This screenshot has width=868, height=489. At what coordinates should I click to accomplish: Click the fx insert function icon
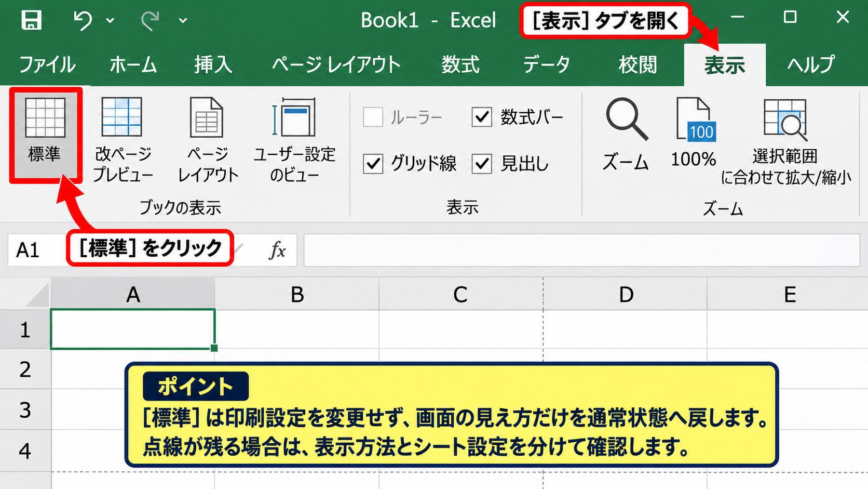278,250
